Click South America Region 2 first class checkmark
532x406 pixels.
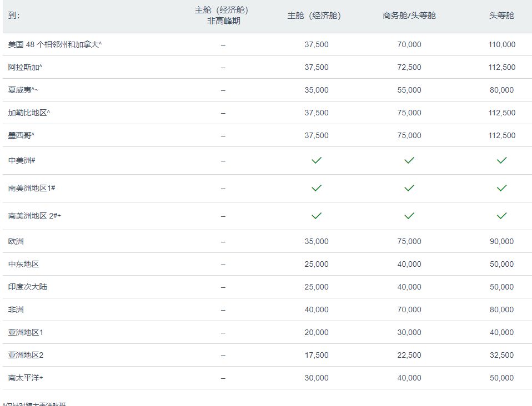click(x=501, y=216)
